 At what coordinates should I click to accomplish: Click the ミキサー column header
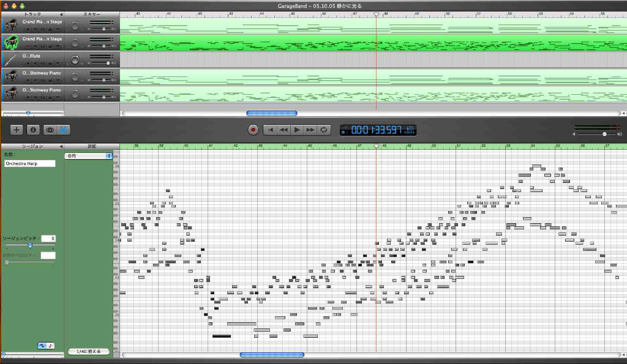(92, 13)
